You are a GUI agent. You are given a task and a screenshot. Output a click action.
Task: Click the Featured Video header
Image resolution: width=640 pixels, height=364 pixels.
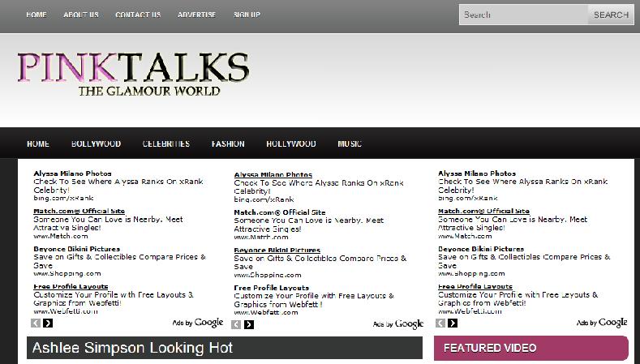[x=531, y=348]
